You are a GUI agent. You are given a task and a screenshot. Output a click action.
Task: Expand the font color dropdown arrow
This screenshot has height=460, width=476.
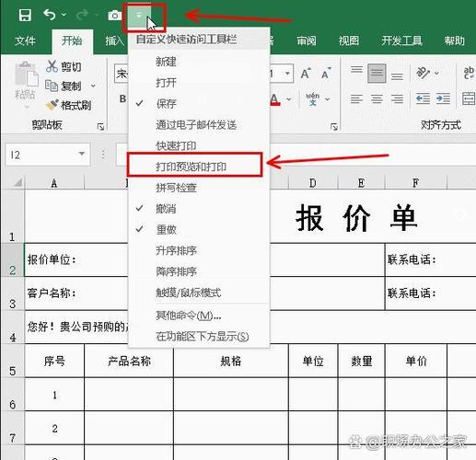(289, 99)
